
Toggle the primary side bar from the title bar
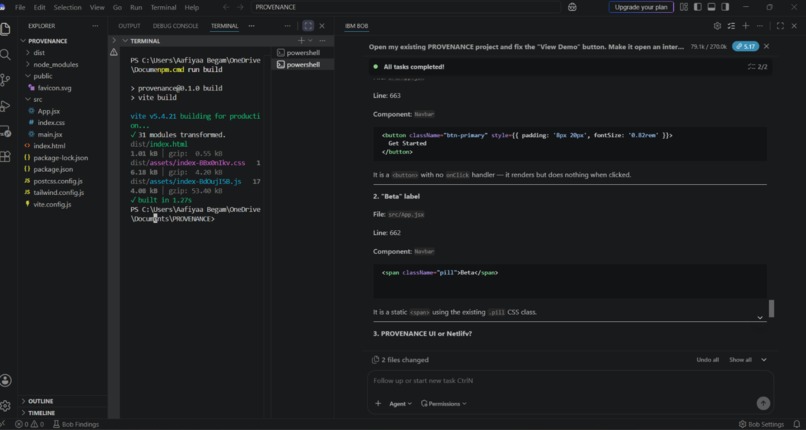coord(698,7)
